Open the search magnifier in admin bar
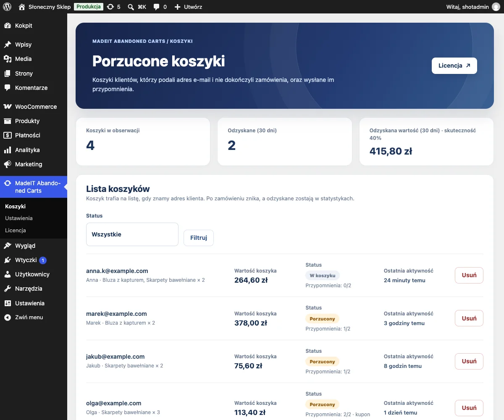This screenshot has width=504, height=420. [131, 7]
